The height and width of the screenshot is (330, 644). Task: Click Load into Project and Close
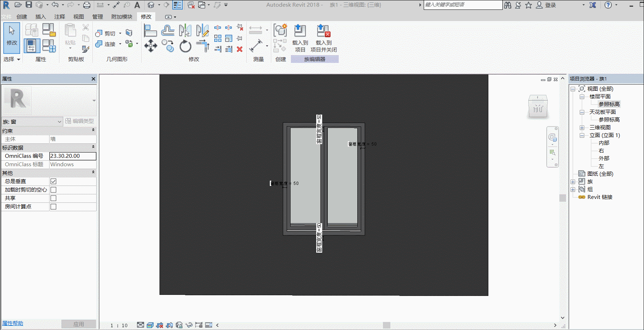tap(324, 38)
